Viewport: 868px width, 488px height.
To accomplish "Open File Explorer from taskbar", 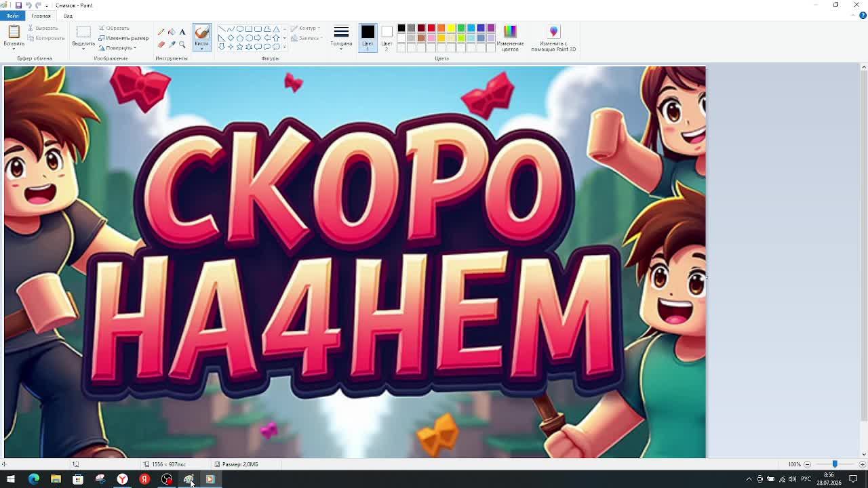I will coord(56,479).
